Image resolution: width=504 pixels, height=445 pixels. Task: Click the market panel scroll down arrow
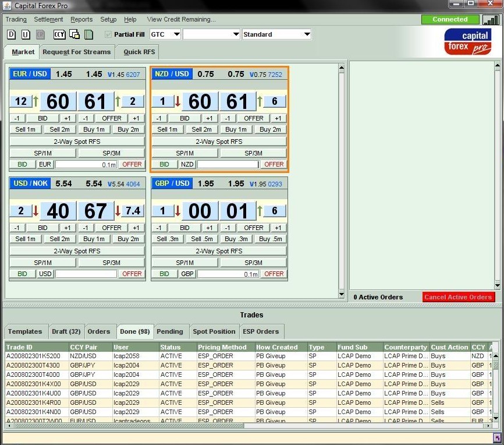tap(342, 294)
